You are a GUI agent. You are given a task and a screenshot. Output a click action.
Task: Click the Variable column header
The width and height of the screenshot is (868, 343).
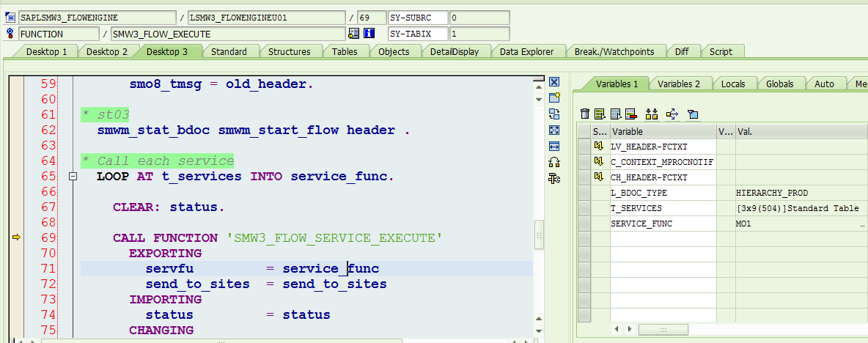pyautogui.click(x=663, y=132)
